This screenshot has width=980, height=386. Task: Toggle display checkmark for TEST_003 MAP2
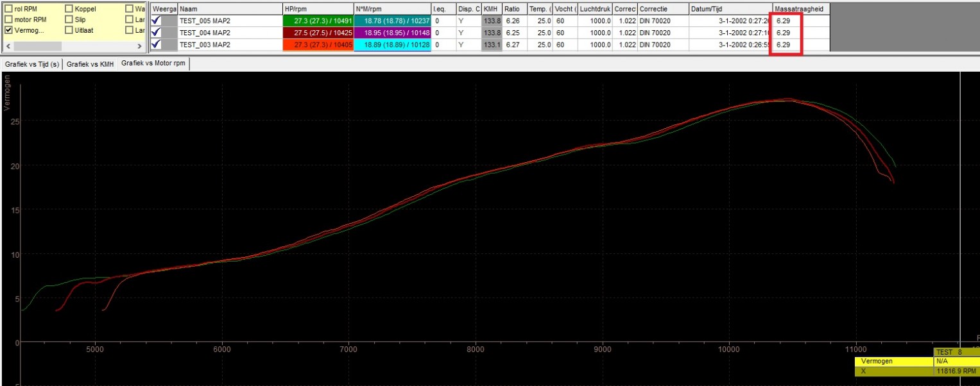(156, 45)
